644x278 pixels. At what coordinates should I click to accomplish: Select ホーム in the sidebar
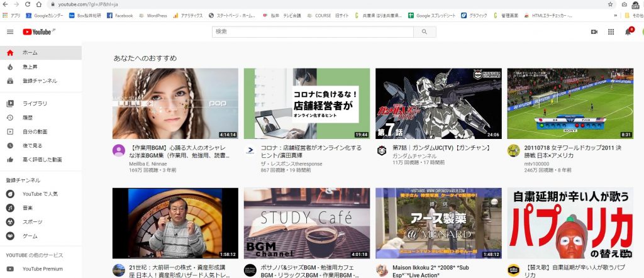tap(41, 53)
